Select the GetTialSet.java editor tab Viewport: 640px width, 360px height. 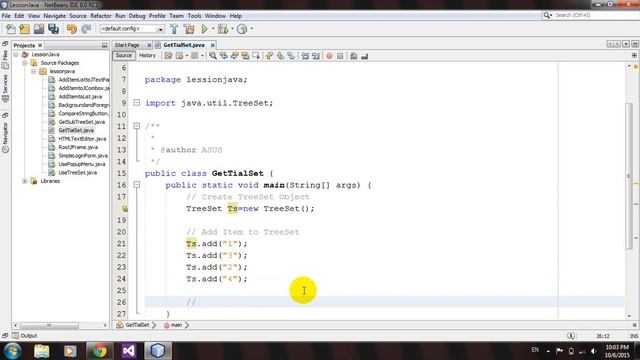184,45
